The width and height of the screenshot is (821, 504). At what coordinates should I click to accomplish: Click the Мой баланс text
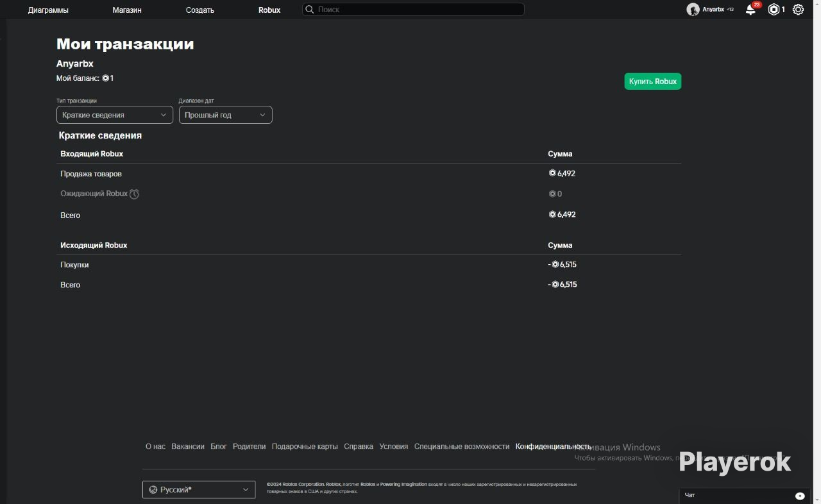[x=78, y=78]
